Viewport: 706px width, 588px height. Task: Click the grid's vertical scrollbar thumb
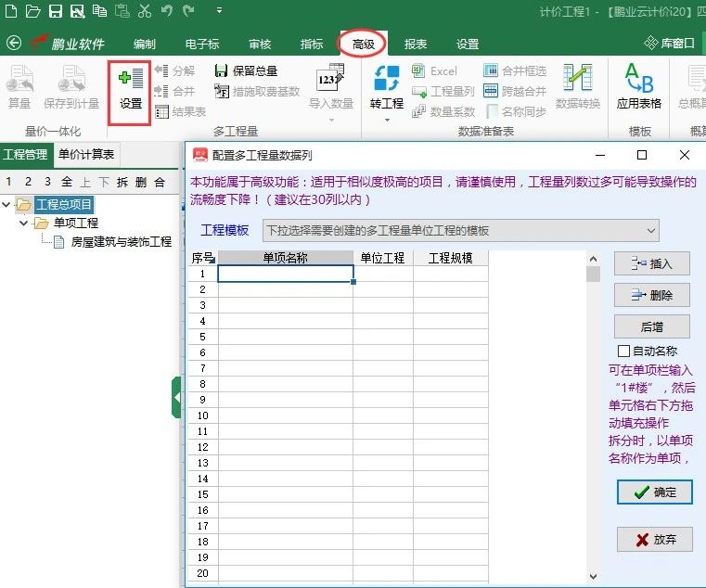[x=593, y=274]
